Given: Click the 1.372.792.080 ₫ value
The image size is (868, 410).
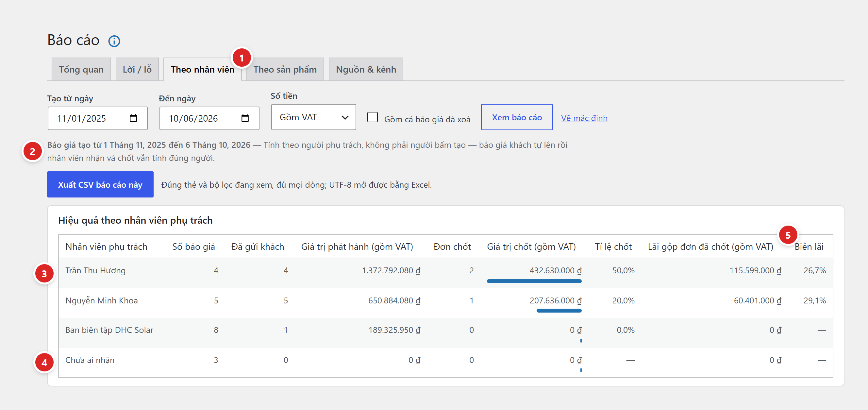Looking at the screenshot, I should pyautogui.click(x=391, y=270).
